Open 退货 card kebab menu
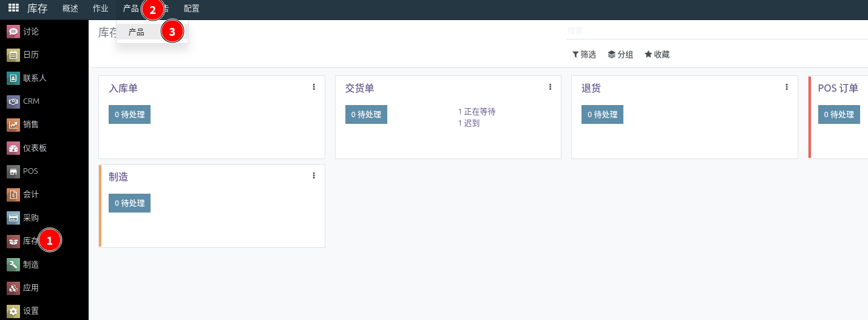 tap(787, 87)
